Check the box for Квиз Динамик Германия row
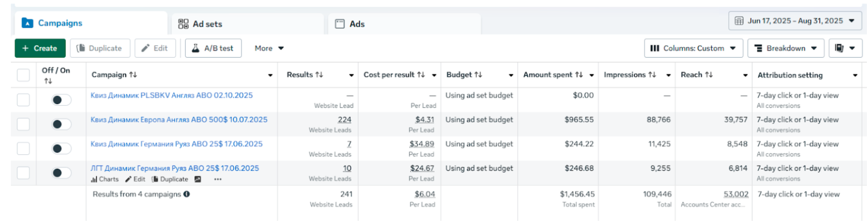 coord(23,148)
